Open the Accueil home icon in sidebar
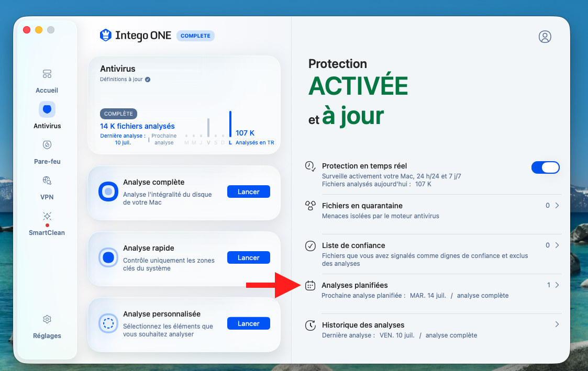 pos(47,74)
